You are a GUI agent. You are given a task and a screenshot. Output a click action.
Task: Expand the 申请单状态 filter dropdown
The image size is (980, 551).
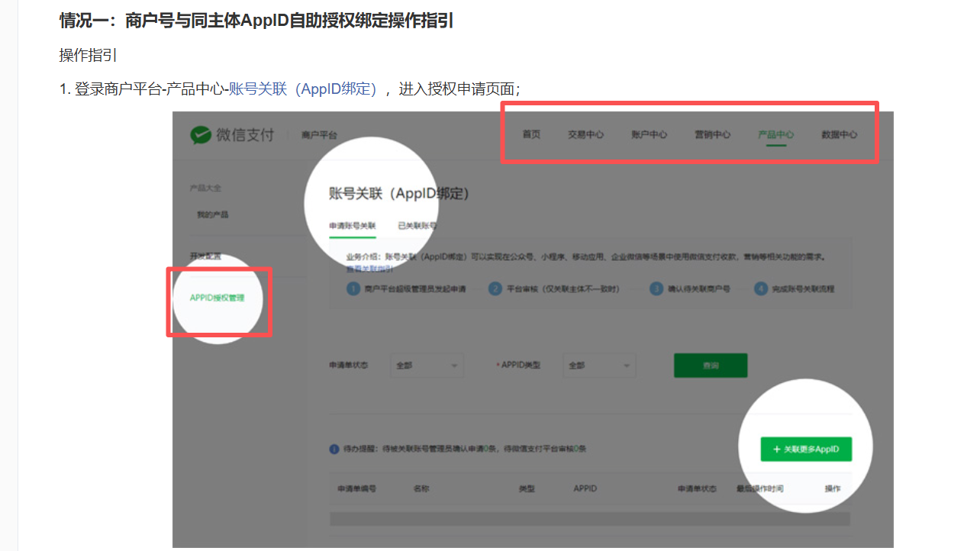[x=427, y=366]
